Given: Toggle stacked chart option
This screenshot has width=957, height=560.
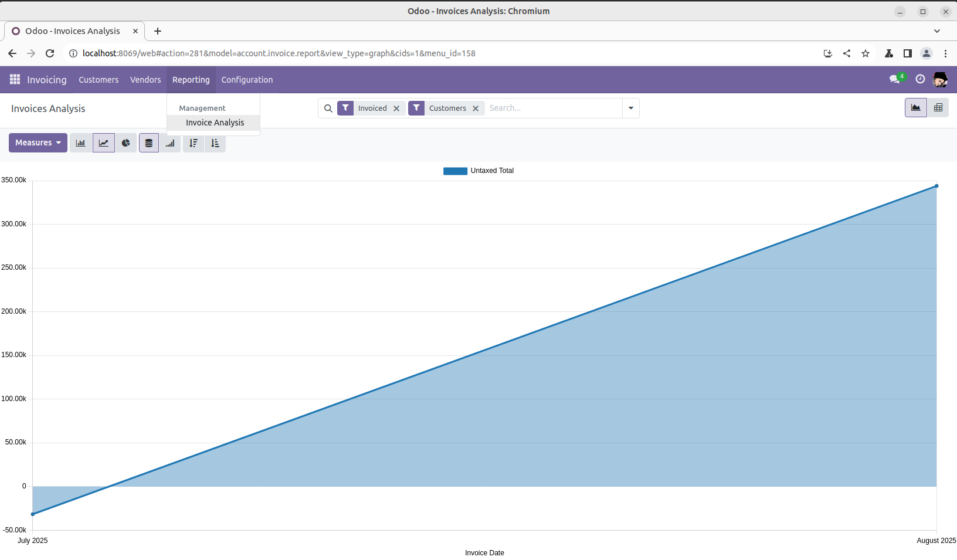Looking at the screenshot, I should (149, 143).
